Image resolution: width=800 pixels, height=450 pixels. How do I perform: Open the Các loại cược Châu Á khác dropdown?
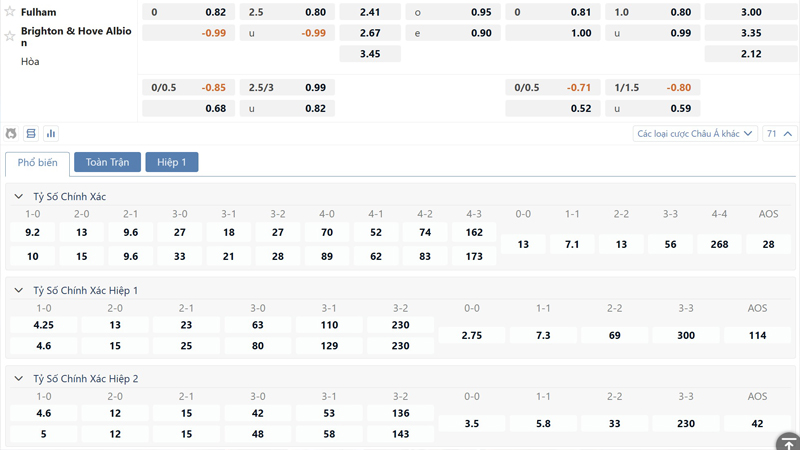coord(695,133)
